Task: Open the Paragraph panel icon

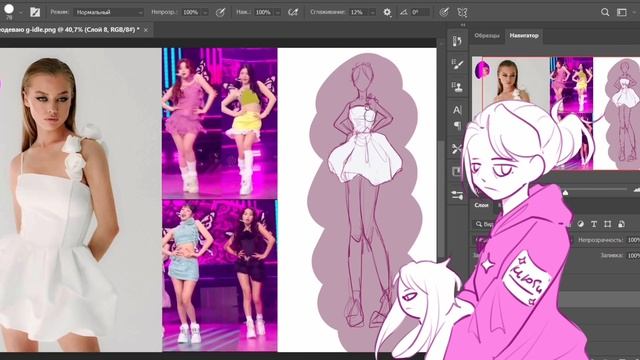Action: point(457,125)
